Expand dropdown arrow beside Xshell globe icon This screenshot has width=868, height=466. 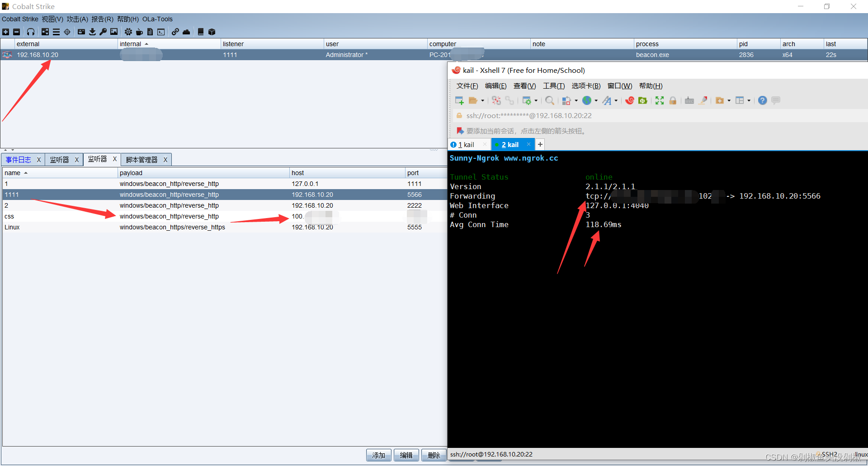coord(596,100)
